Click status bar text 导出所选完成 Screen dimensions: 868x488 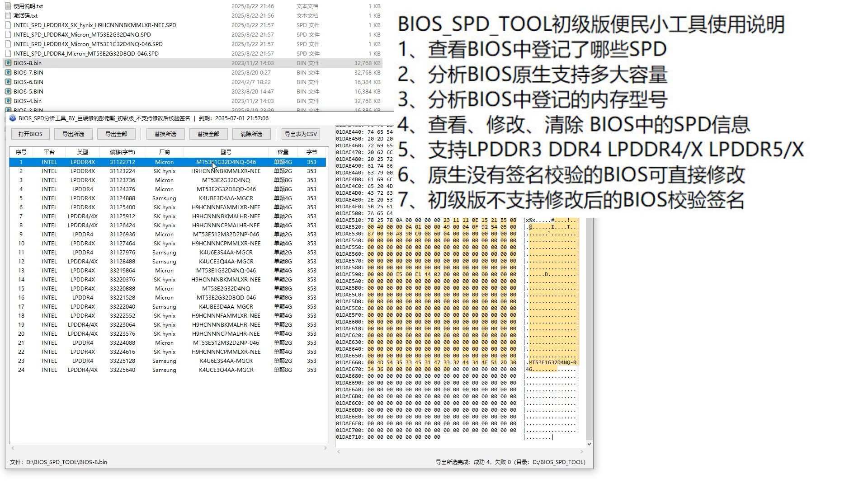(x=453, y=462)
